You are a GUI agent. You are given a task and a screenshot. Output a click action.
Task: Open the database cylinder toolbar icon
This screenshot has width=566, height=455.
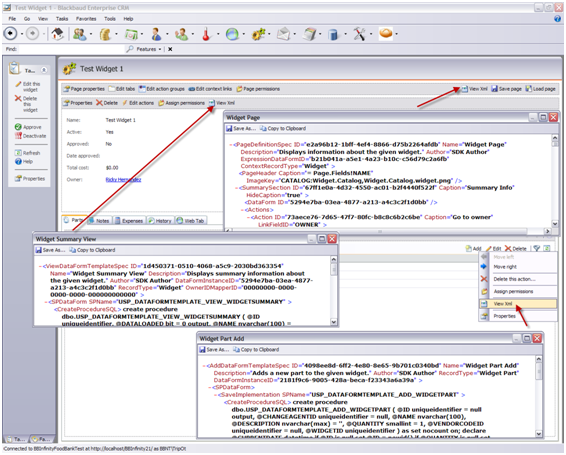334,35
